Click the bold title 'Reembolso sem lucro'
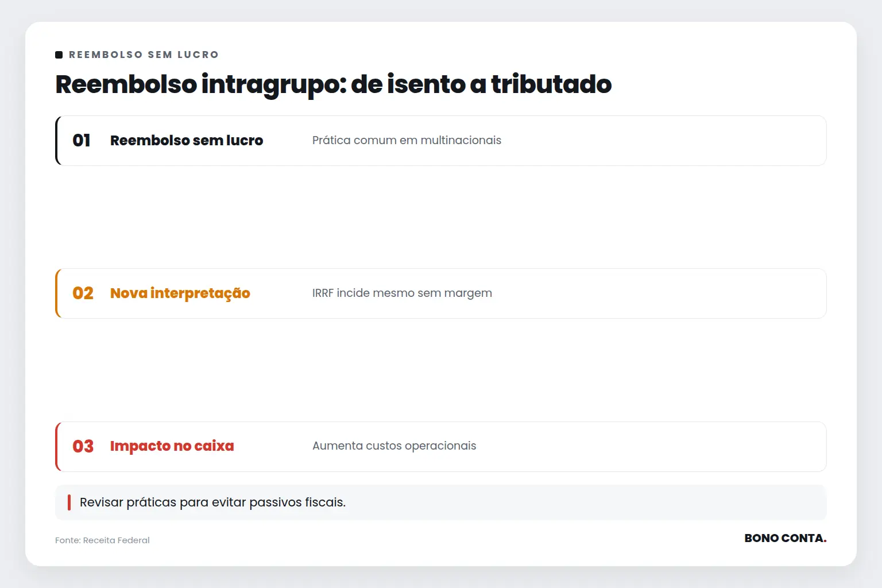This screenshot has width=882, height=588. click(187, 141)
